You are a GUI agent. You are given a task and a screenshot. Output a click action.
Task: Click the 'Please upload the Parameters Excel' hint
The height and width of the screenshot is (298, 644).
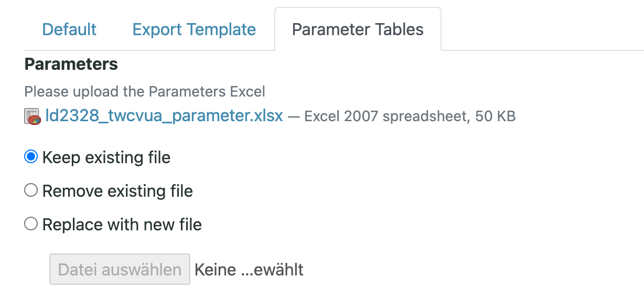(x=145, y=92)
